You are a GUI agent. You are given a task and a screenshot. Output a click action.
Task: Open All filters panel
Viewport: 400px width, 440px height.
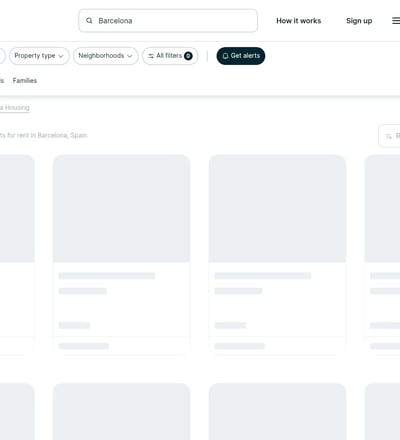coord(170,56)
